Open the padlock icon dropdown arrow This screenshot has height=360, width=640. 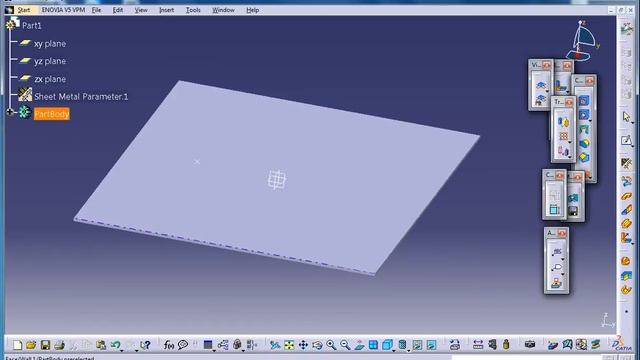click(244, 350)
